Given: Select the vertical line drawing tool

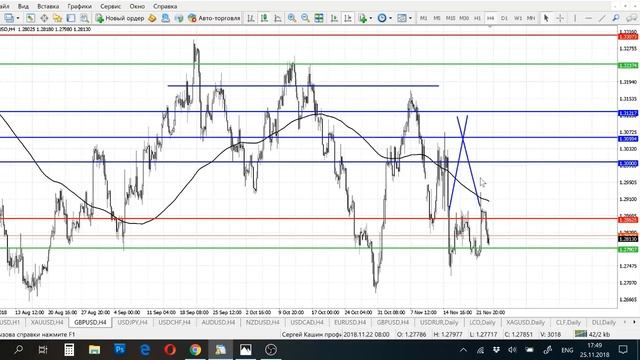Looking at the screenshot, I should [x=575, y=18].
